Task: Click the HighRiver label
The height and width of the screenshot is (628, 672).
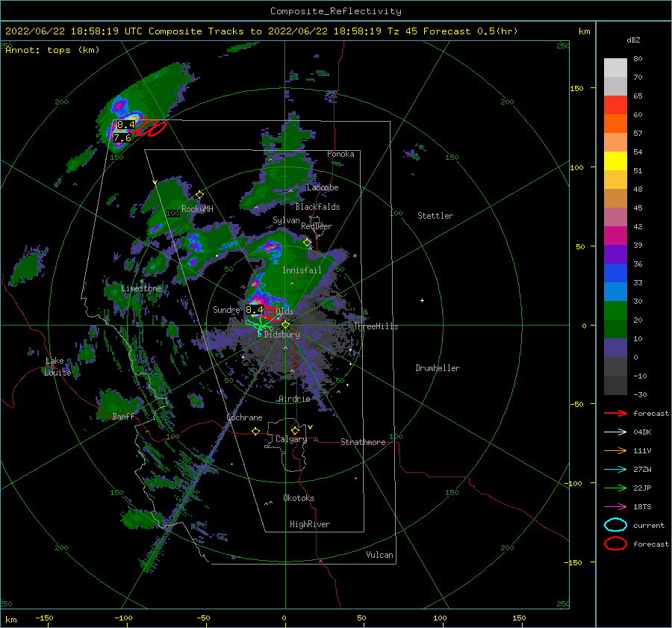Action: pos(310,524)
